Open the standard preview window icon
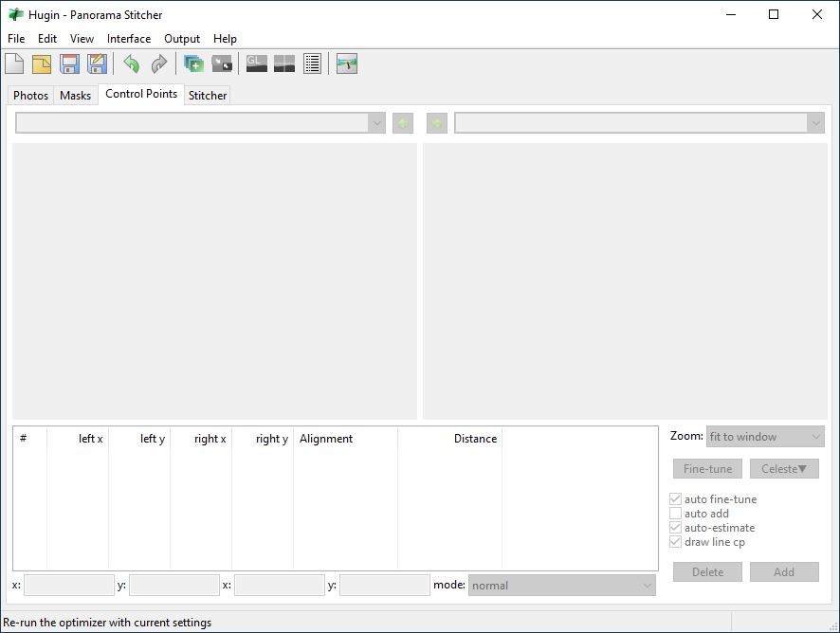Viewport: 840px width, 633px height. 284,63
